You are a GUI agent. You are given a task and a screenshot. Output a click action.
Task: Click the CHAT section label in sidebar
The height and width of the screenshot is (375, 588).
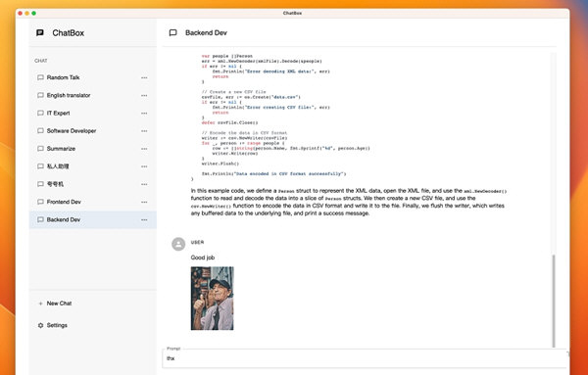[x=41, y=61]
